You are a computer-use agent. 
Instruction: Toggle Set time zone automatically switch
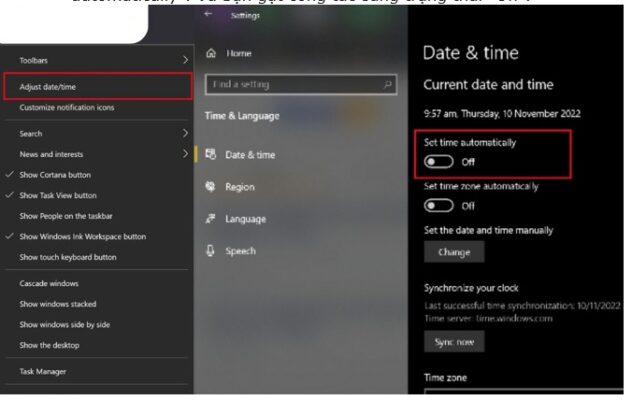[x=439, y=205]
